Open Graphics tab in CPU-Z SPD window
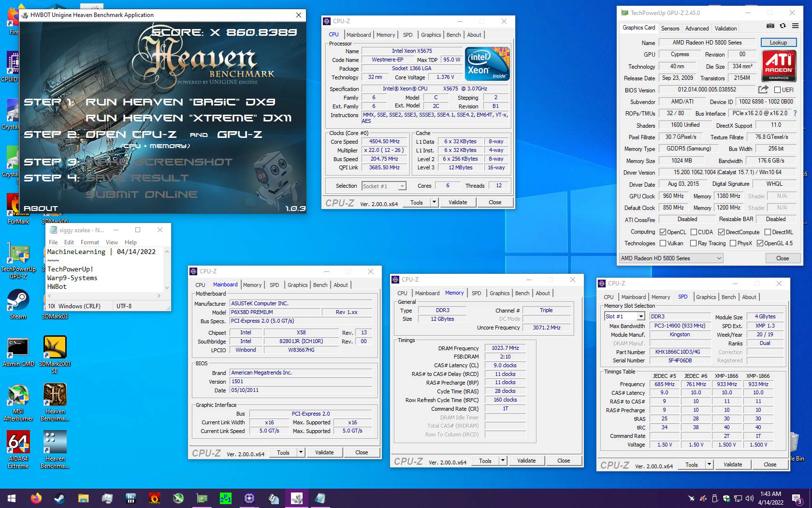812x508 pixels. pyautogui.click(x=706, y=297)
